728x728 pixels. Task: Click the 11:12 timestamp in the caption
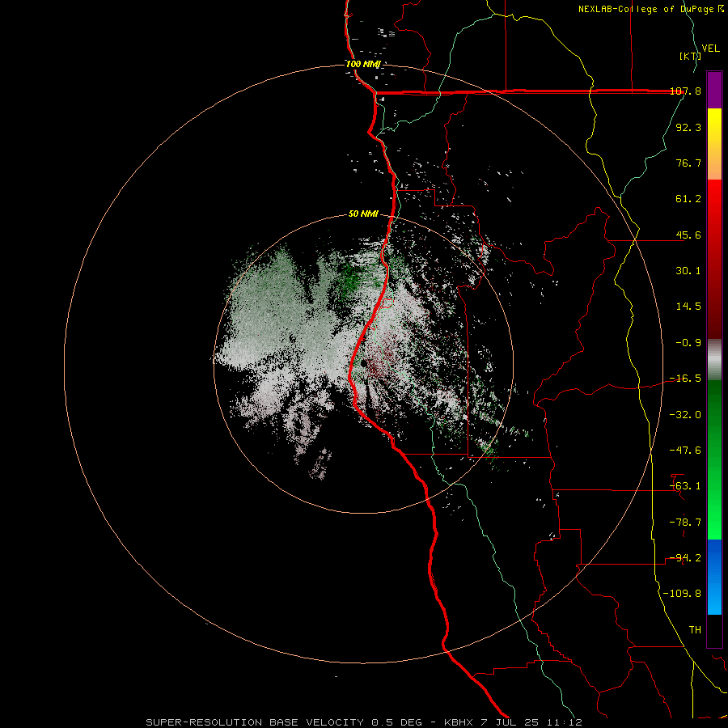565,722
